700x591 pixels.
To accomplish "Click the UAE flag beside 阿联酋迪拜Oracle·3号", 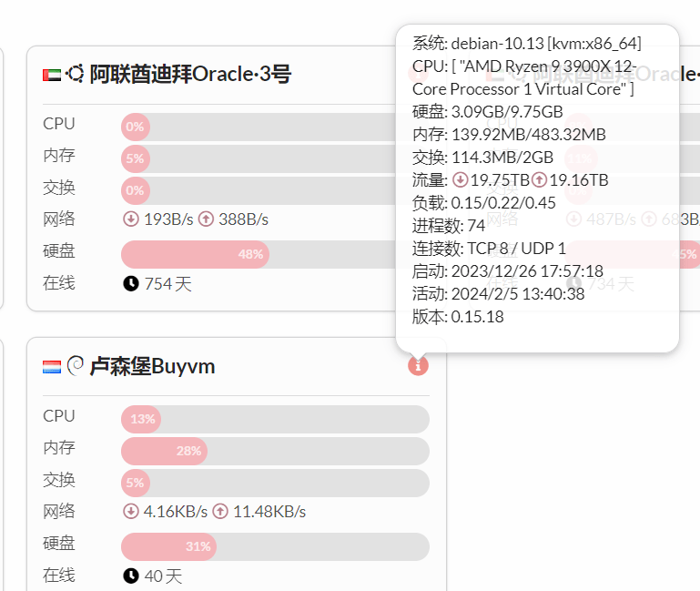I will click(x=52, y=75).
